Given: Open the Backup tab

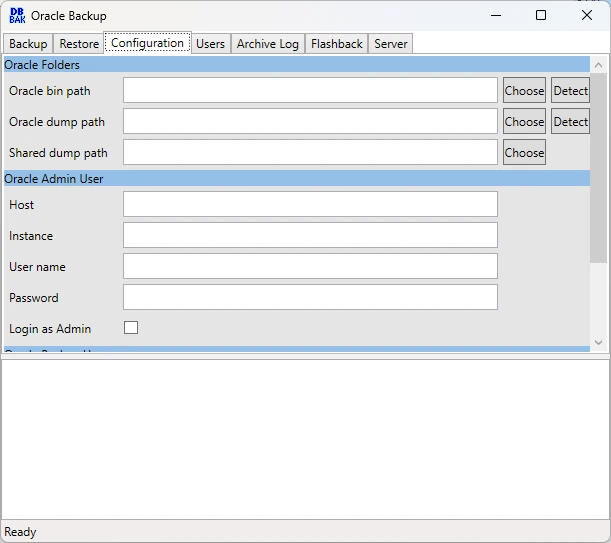Looking at the screenshot, I should click(x=28, y=44).
